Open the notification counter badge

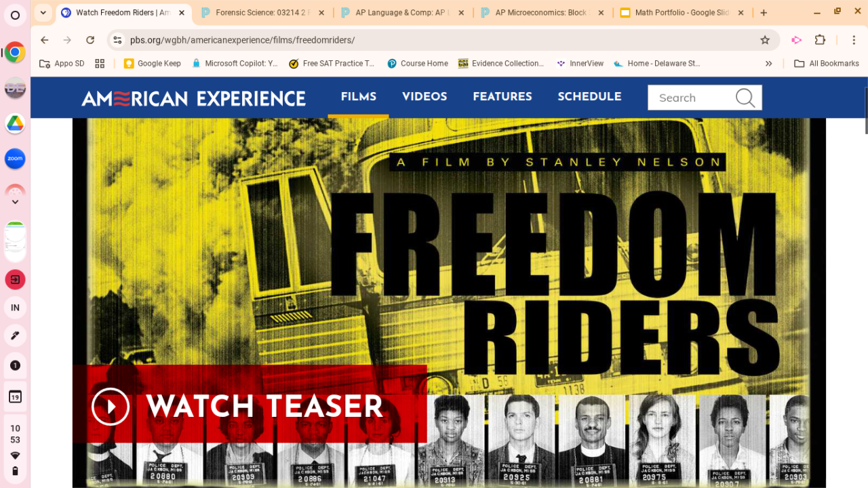click(15, 365)
